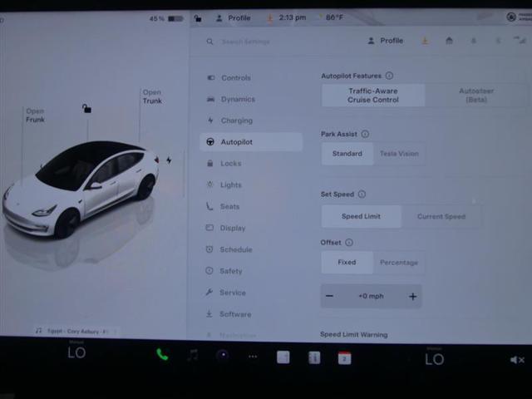Tap the charge port lightning bolt icon
532x399 pixels.
(169, 160)
